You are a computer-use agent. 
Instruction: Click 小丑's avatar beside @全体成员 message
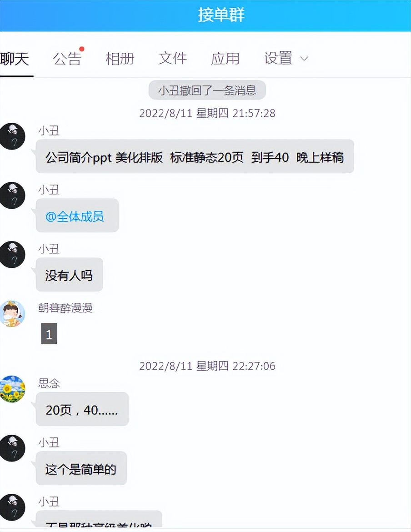point(13,196)
